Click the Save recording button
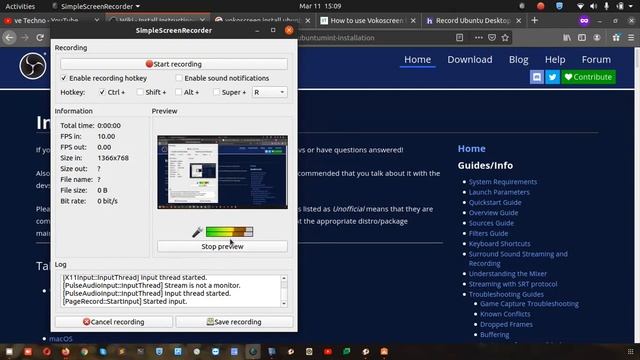This screenshot has height=360, width=640. point(234,322)
